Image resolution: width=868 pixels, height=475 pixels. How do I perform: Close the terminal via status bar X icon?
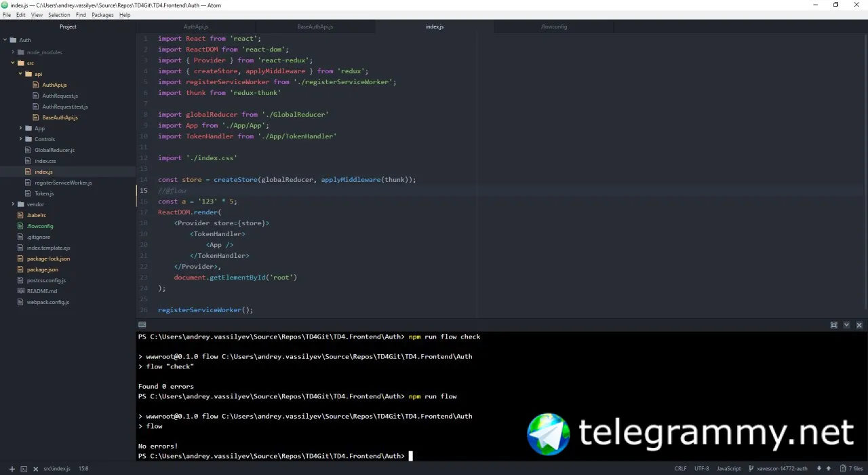click(x=36, y=469)
